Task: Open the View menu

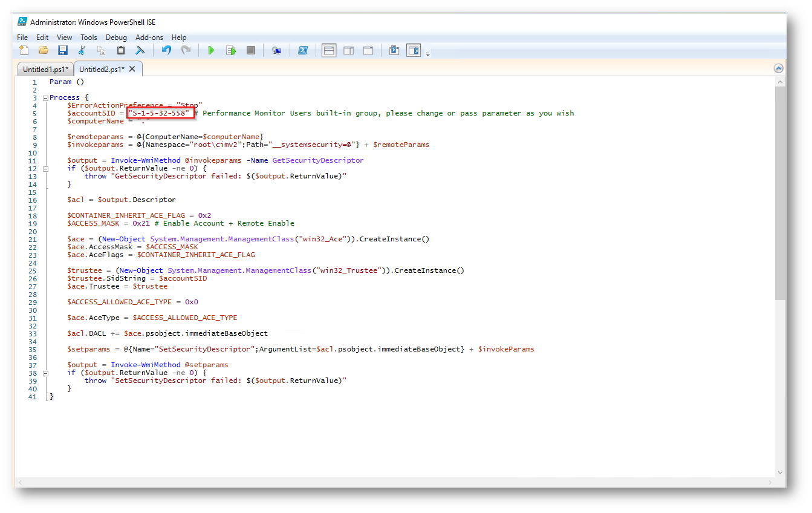Action: click(x=65, y=38)
